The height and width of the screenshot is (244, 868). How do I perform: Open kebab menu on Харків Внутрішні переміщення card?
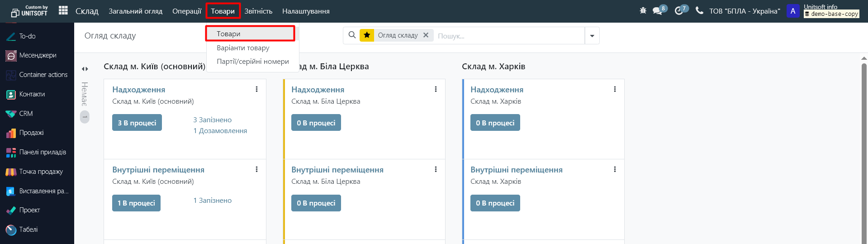pyautogui.click(x=615, y=169)
